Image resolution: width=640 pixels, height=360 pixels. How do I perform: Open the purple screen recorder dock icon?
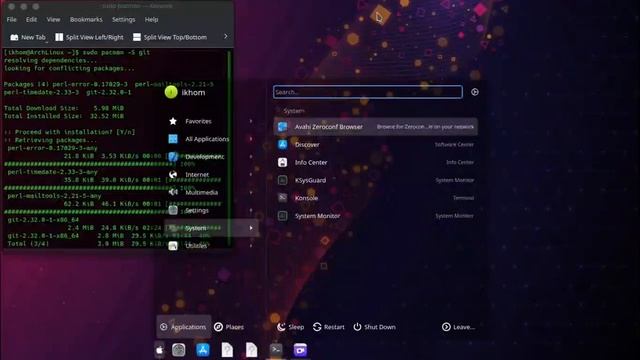pyautogui.click(x=300, y=350)
